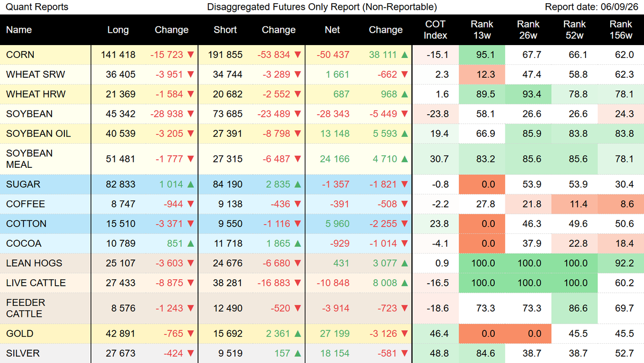Click CORN long value 141 418
Viewport: 644px width, 363px height.
[x=118, y=55]
